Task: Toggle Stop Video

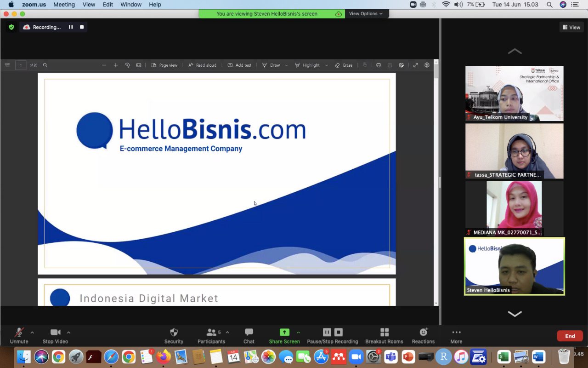Action: [55, 336]
